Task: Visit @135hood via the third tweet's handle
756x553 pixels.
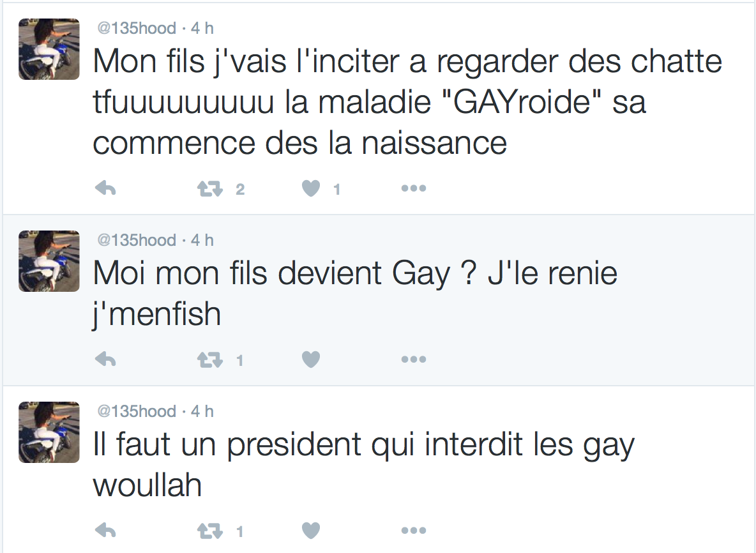Action: (x=136, y=411)
